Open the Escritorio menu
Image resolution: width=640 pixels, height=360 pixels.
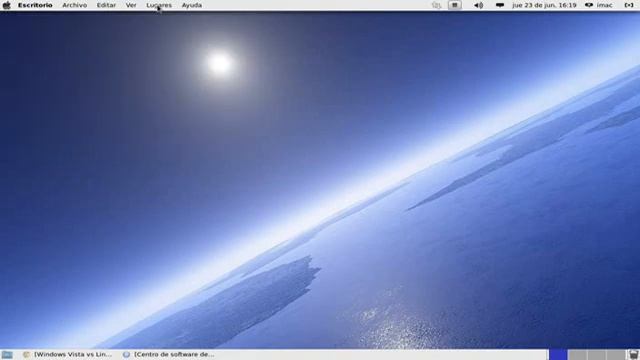click(x=35, y=5)
